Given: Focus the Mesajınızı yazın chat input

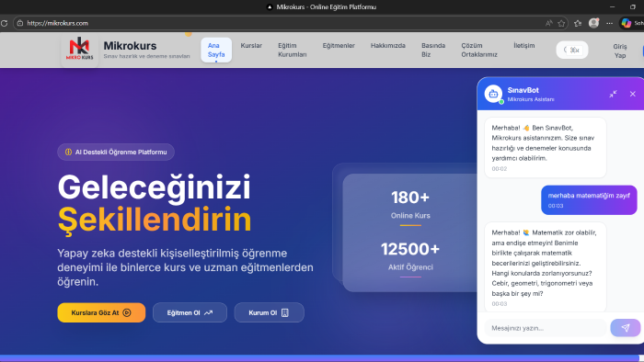Looking at the screenshot, I should point(546,328).
